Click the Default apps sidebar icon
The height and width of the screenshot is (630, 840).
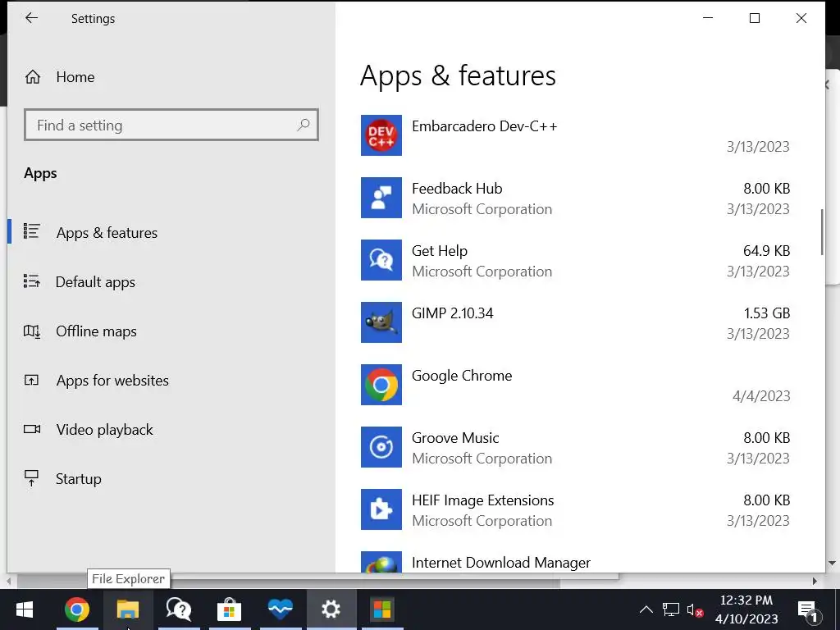32,281
